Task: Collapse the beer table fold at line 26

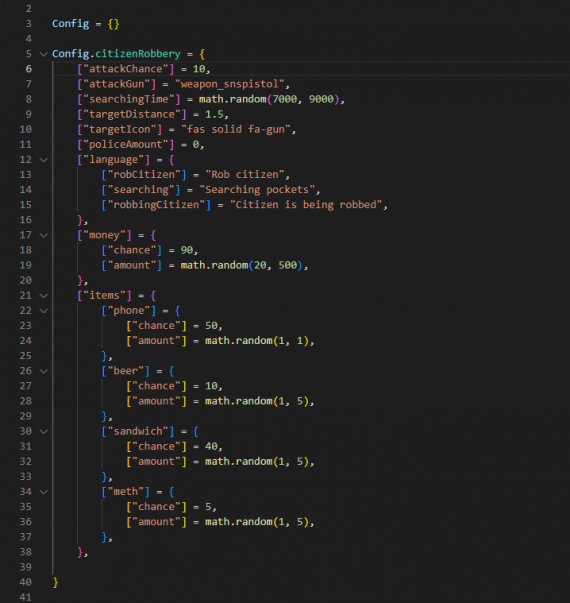Action: [x=44, y=371]
